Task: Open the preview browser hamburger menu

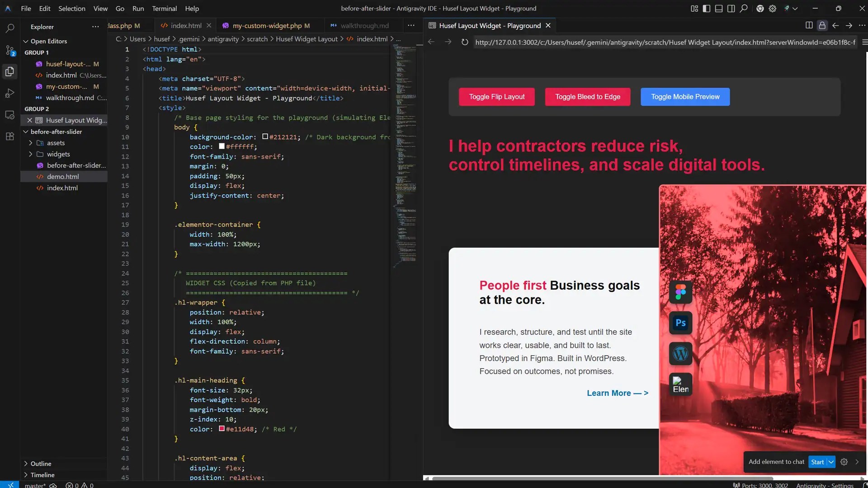Action: [x=864, y=42]
